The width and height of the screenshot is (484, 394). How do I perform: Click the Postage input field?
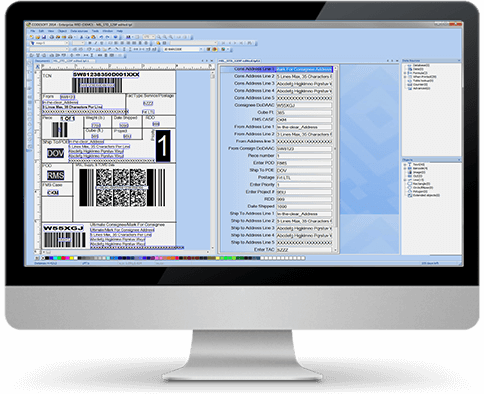point(304,178)
